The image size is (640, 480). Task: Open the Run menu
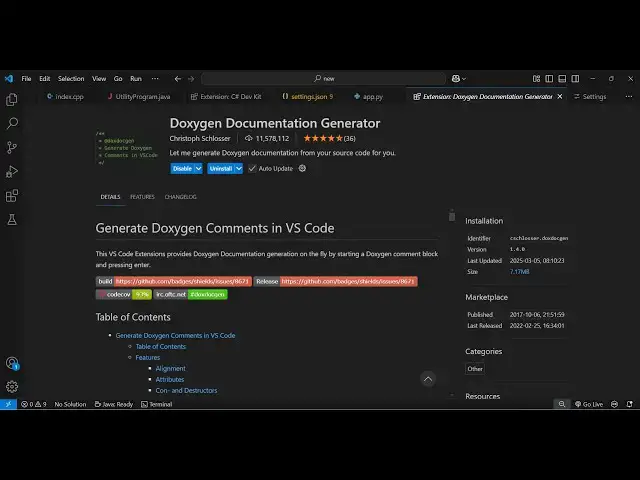pyautogui.click(x=136, y=78)
